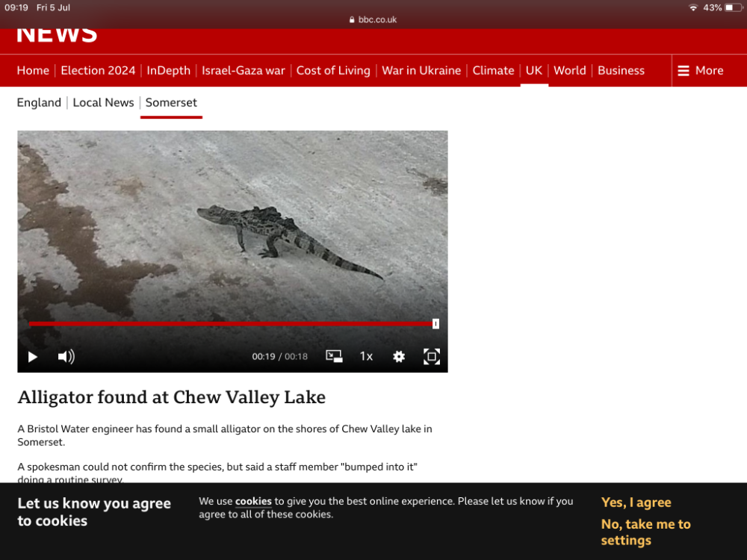Viewport: 747px width, 560px height.
Task: Select the Somerset tab
Action: click(171, 103)
